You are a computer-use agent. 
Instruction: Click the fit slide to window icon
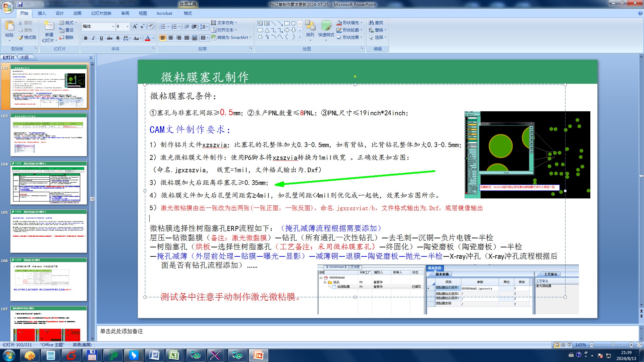point(639,345)
